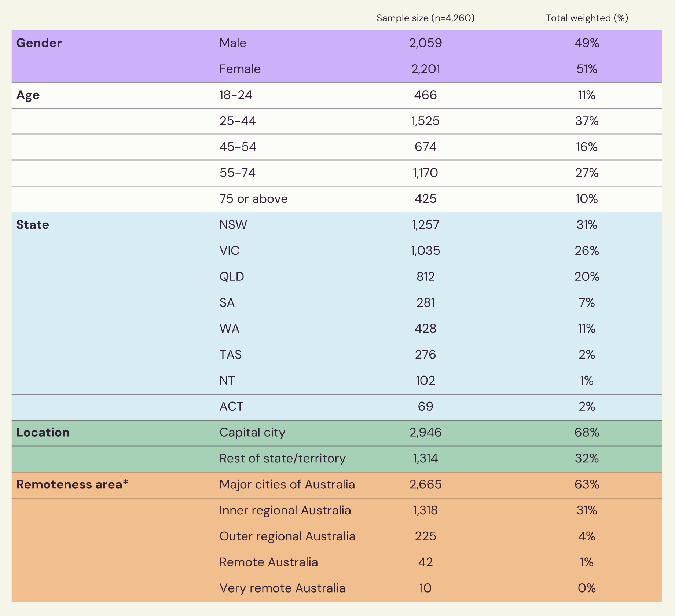This screenshot has height=616, width=675.
Task: Click the State category label
Action: point(33,225)
